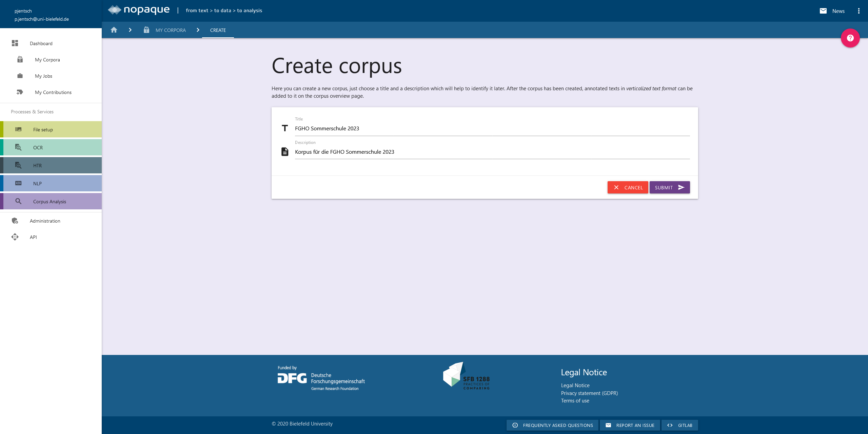Click the Administration shield icon
The height and width of the screenshot is (434, 868).
coord(15,221)
